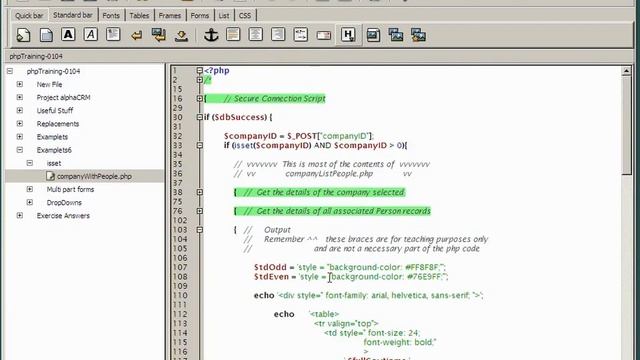Click the '// Secure Connection Script' highlighted comment
This screenshot has width=640, height=360.
275,98
